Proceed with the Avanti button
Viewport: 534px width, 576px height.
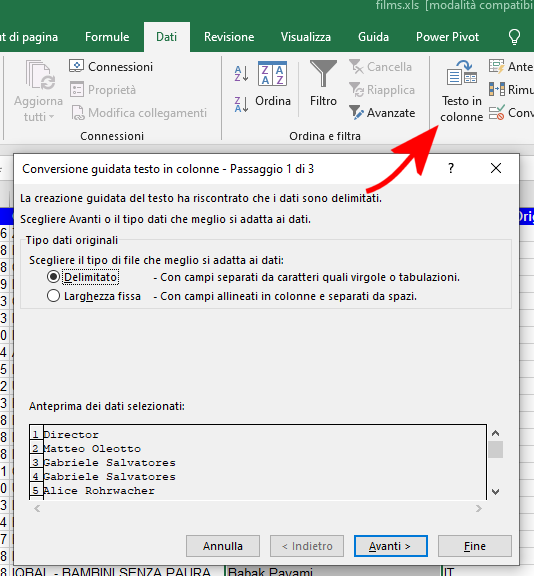[x=391, y=546]
